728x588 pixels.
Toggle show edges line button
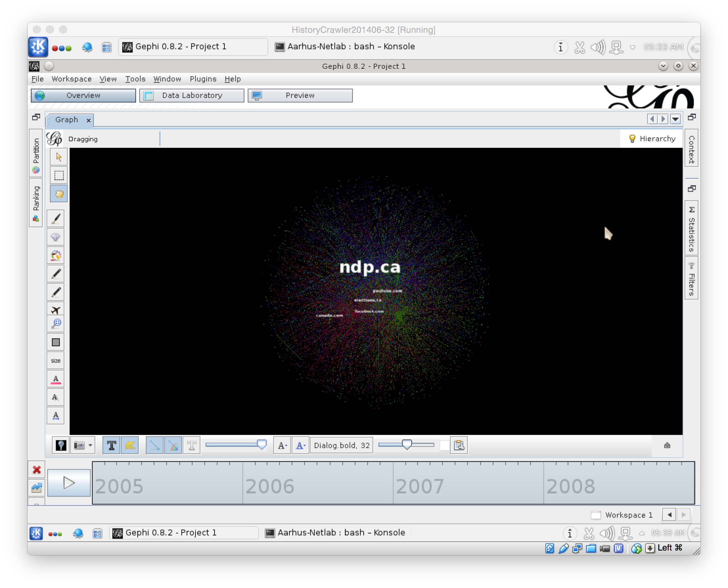tap(155, 445)
